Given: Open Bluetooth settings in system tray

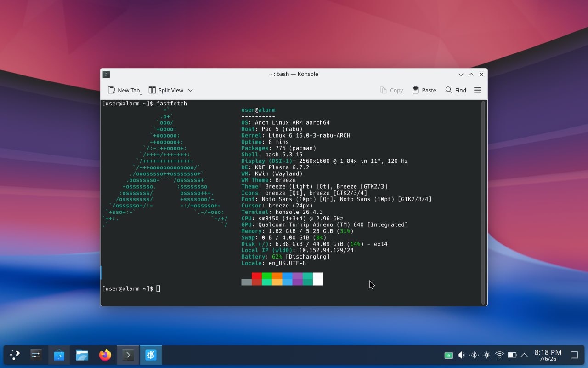Looking at the screenshot, I should click(x=474, y=355).
